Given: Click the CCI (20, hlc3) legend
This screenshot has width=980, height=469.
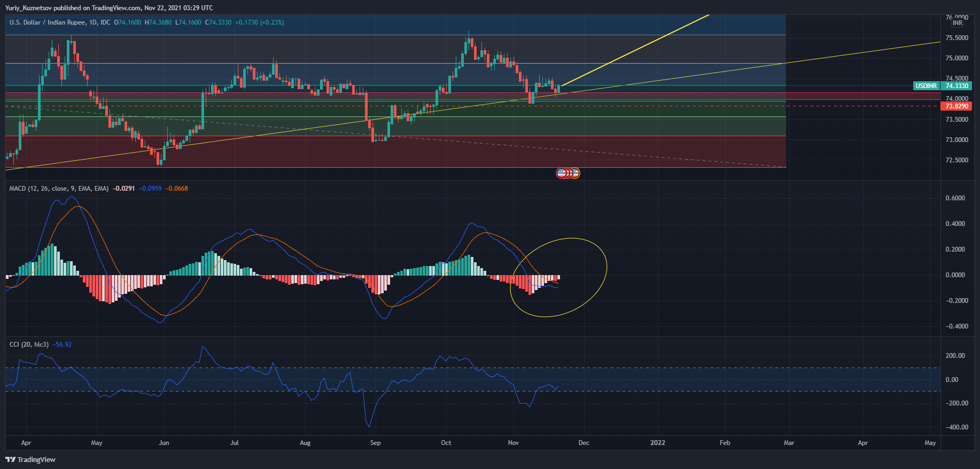Looking at the screenshot, I should pos(29,345).
